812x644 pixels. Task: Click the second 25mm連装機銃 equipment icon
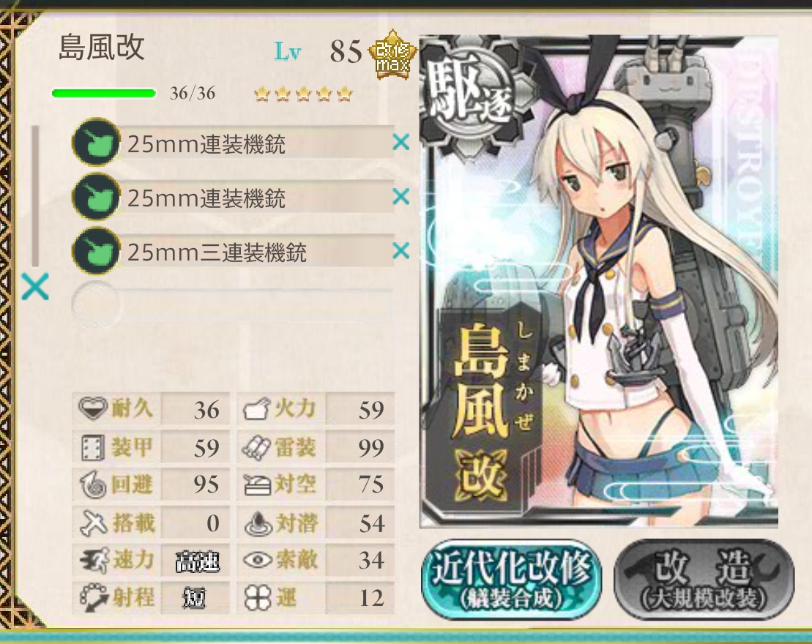click(x=97, y=196)
